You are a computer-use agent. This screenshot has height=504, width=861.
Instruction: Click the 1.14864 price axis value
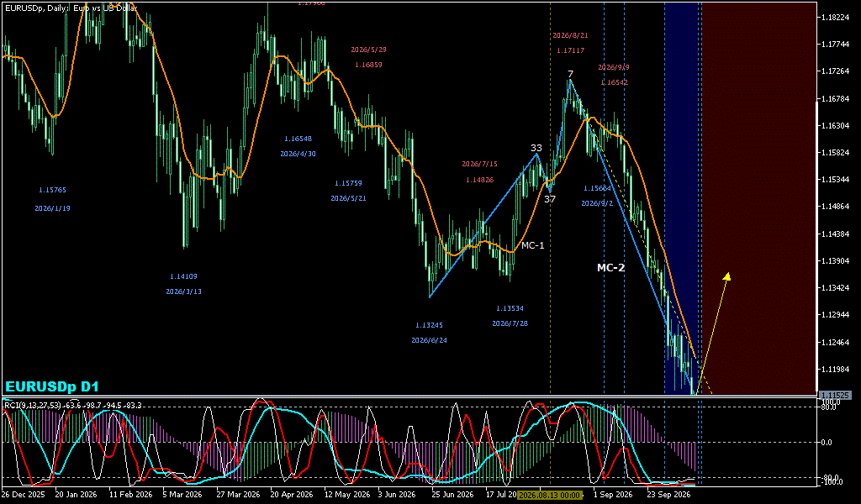coord(834,207)
